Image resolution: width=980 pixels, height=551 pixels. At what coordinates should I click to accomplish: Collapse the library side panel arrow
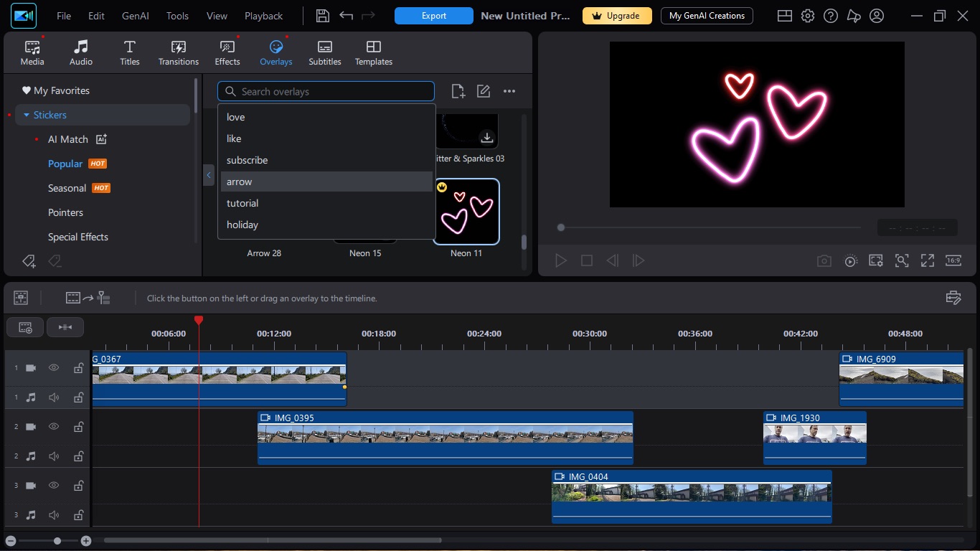click(209, 175)
